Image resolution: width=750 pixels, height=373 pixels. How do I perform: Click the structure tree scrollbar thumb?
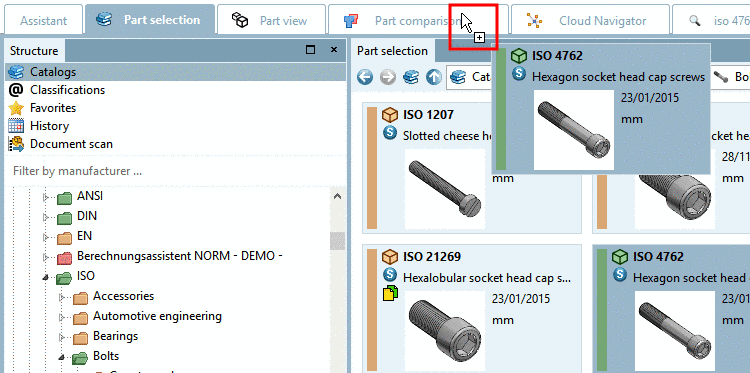[338, 241]
